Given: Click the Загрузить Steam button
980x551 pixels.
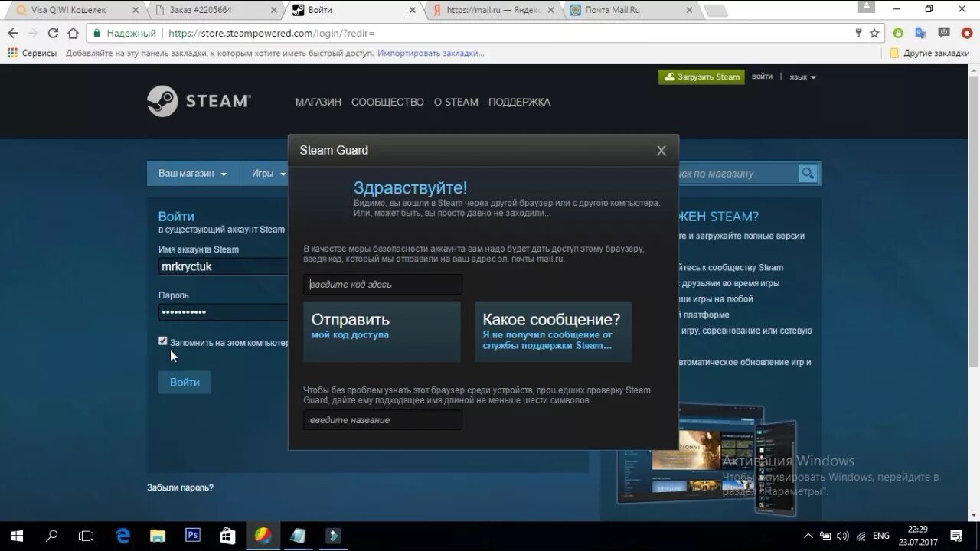Looking at the screenshot, I should (701, 77).
